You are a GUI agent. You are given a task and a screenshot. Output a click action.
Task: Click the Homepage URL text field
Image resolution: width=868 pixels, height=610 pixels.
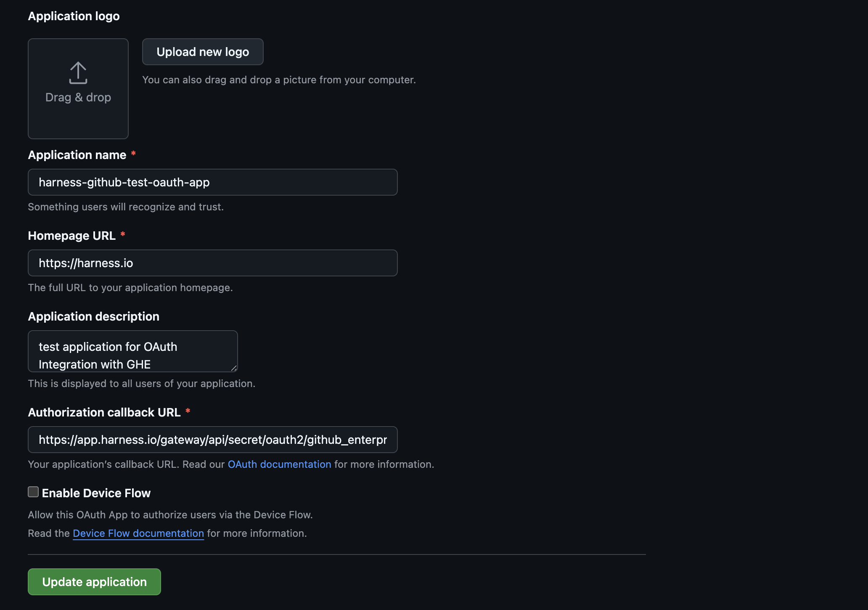click(x=212, y=263)
